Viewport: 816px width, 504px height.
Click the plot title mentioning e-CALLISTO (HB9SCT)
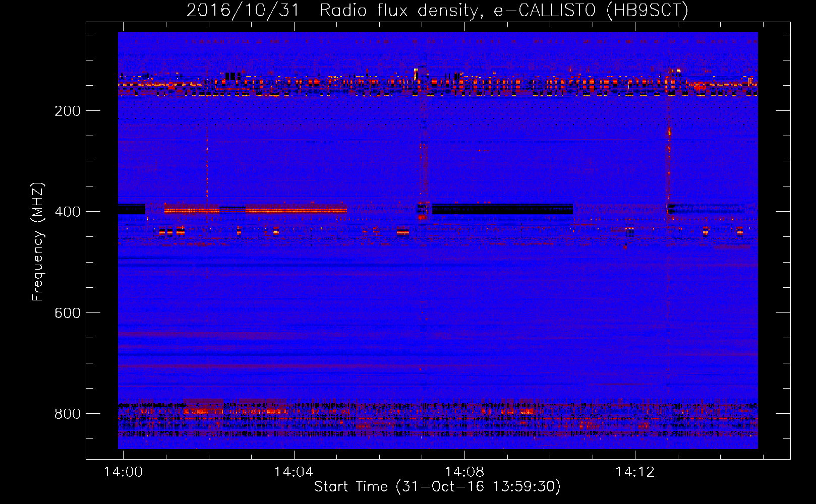437,10
